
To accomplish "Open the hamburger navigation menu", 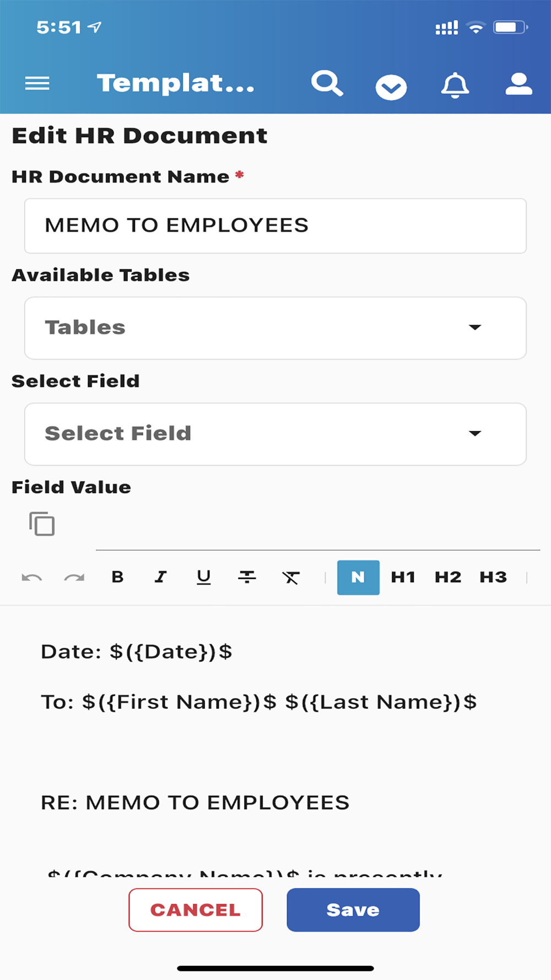I will pos(37,83).
